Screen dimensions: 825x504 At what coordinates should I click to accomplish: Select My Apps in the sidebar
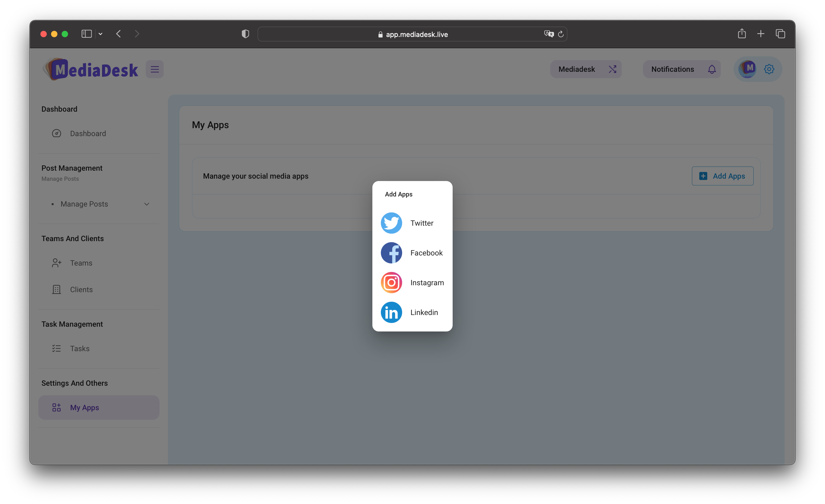pos(99,408)
